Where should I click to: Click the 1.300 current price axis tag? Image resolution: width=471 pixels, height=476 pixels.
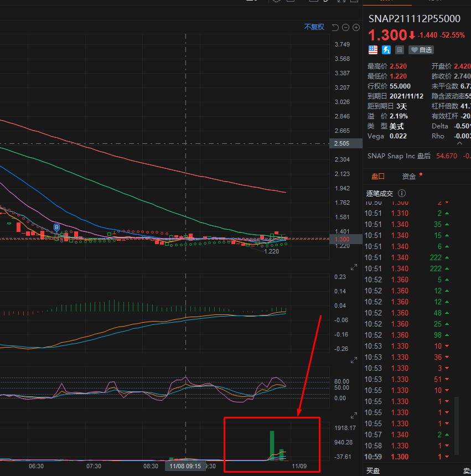[346, 239]
